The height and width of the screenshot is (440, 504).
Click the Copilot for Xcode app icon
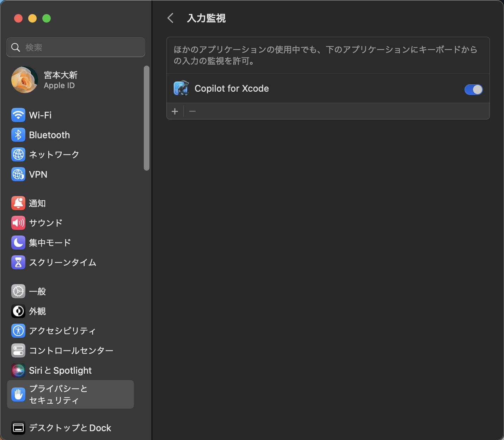click(181, 88)
